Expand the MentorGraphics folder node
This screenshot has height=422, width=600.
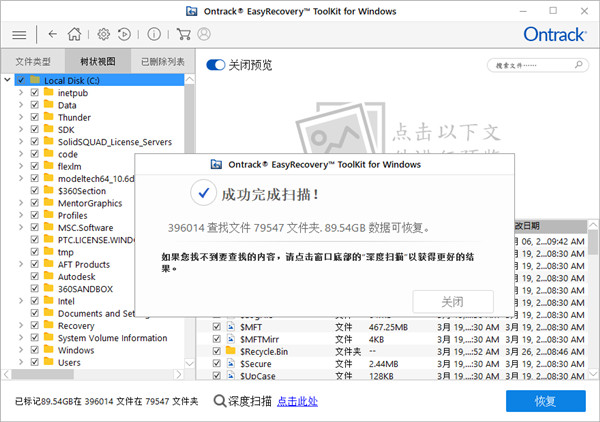coord(21,202)
